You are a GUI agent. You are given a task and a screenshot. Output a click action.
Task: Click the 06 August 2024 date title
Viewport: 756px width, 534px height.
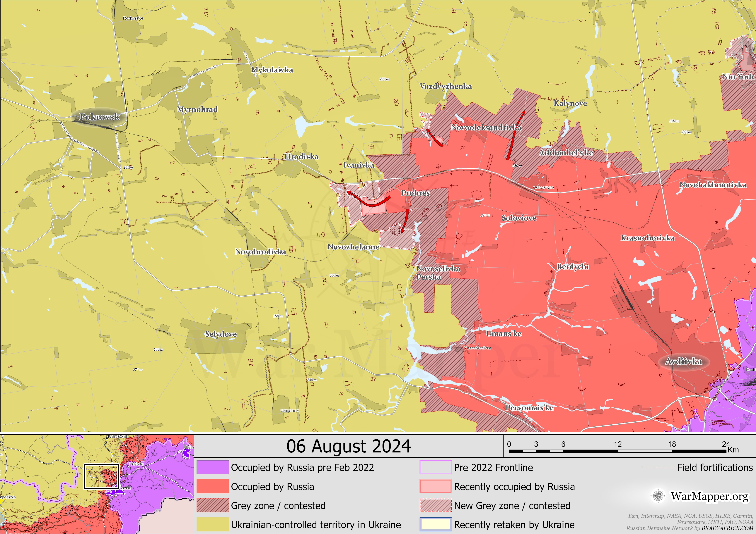[348, 447]
